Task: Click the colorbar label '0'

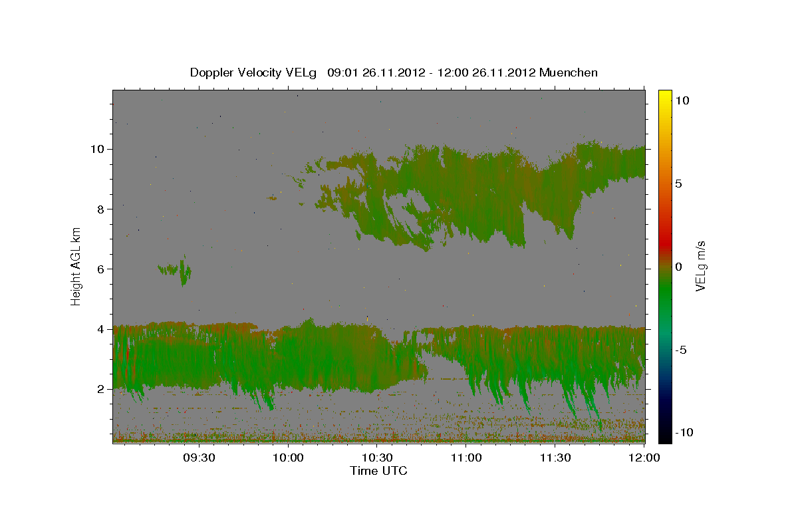Action: coord(678,267)
